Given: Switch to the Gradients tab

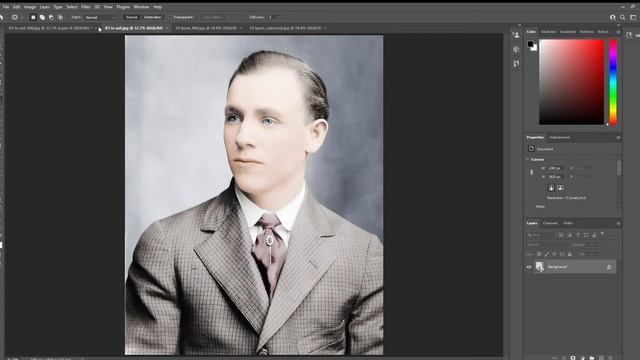Looking at the screenshot, I should pyautogui.click(x=568, y=32).
